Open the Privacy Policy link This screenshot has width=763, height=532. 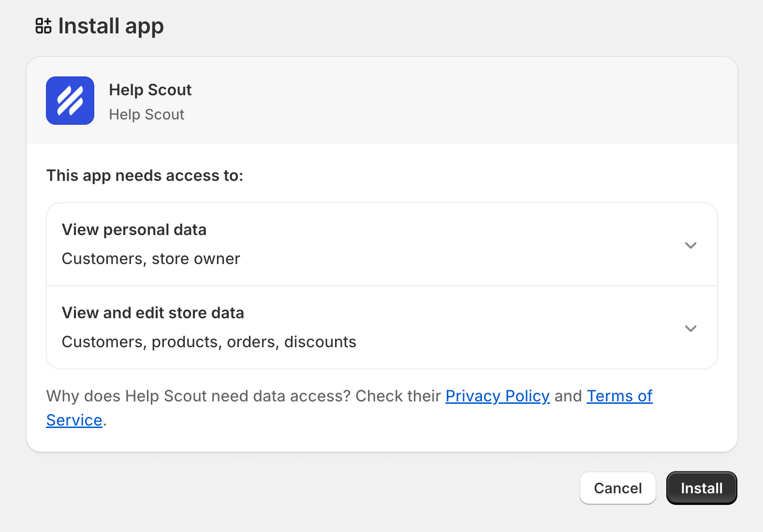click(x=498, y=396)
